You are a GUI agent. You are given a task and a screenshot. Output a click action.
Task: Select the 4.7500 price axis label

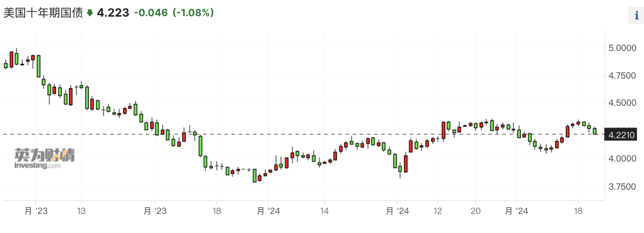pyautogui.click(x=622, y=76)
